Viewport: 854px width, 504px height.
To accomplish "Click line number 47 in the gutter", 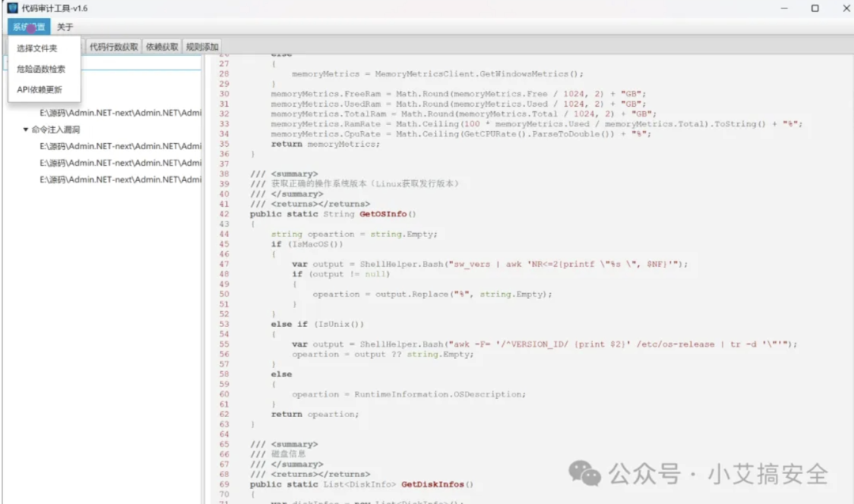I will tap(224, 264).
